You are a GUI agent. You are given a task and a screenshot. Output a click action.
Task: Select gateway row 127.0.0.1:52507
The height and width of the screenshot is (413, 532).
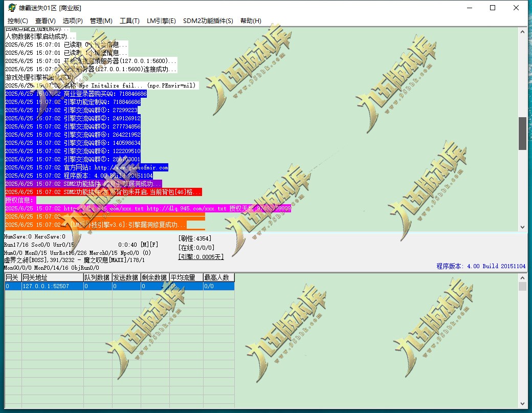(119, 286)
